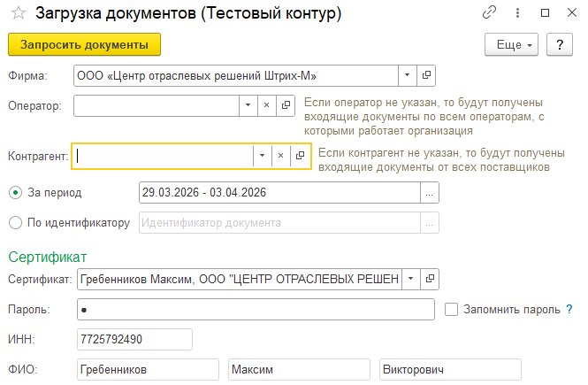Click the green Сертификат section heading

pos(48,257)
